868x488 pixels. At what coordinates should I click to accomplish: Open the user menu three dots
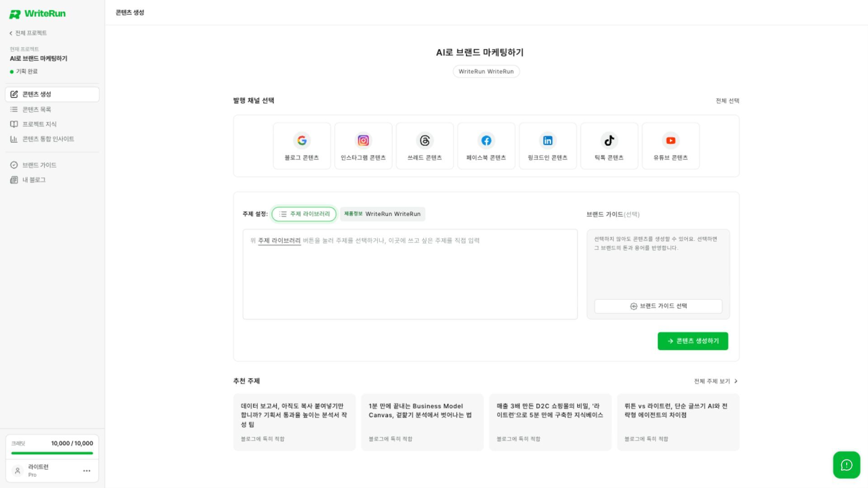point(87,471)
